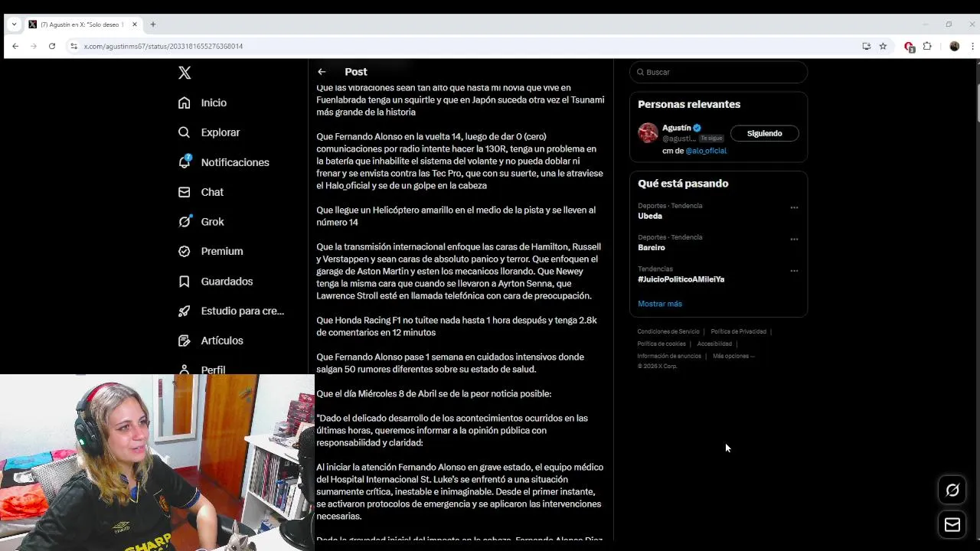Open Estudio para creadores rocket icon
This screenshot has height=551, width=980.
click(184, 311)
